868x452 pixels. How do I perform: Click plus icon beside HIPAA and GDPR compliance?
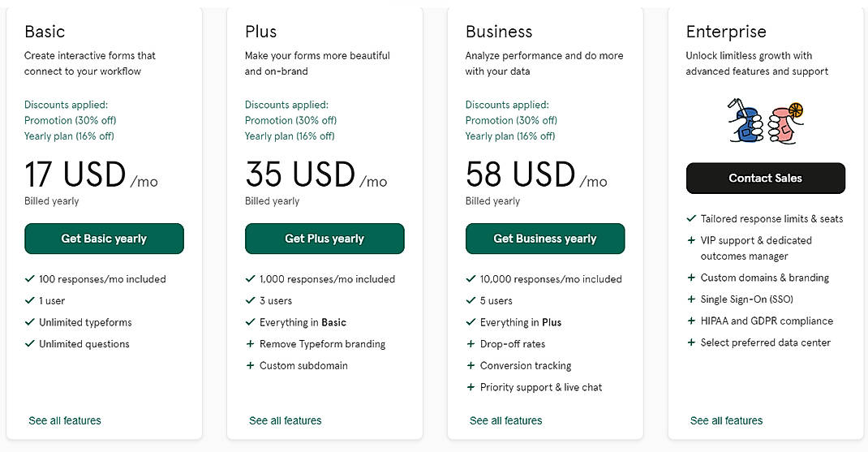pyautogui.click(x=692, y=321)
